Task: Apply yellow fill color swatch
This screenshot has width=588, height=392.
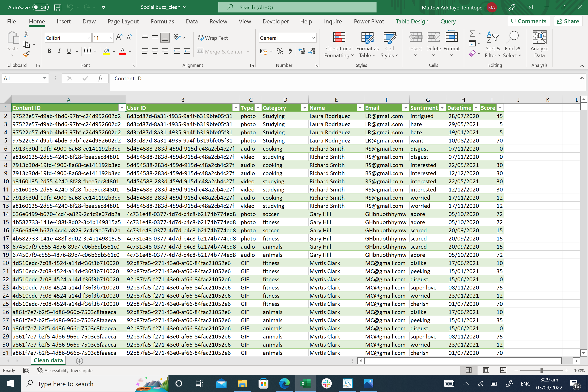Action: coord(106,51)
